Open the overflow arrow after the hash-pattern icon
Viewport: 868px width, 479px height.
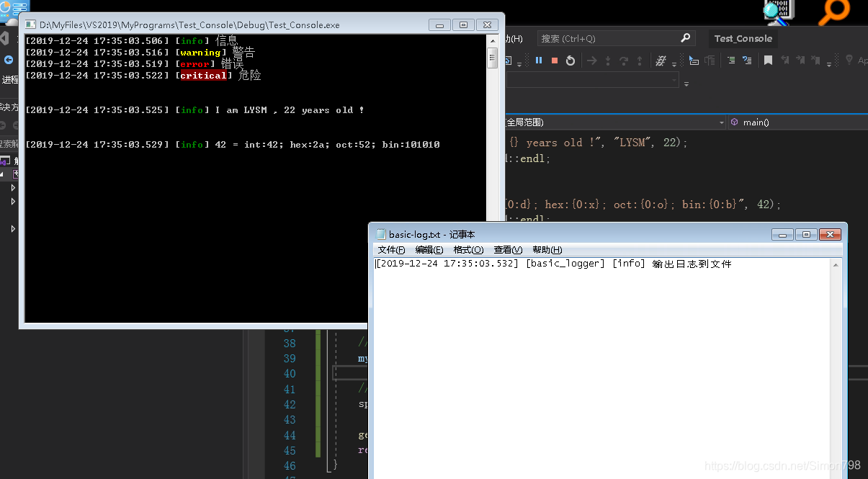coord(674,65)
